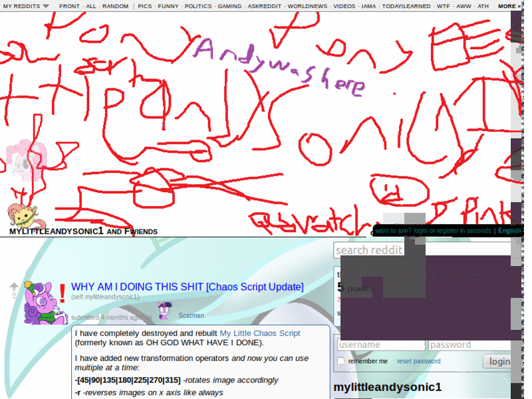Click the upvote arrow on the post
The height and width of the screenshot is (399, 532).
coord(13,286)
